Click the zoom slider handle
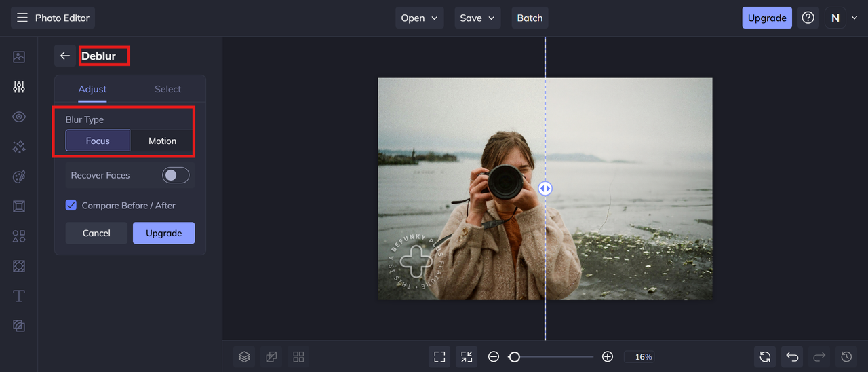 (515, 356)
